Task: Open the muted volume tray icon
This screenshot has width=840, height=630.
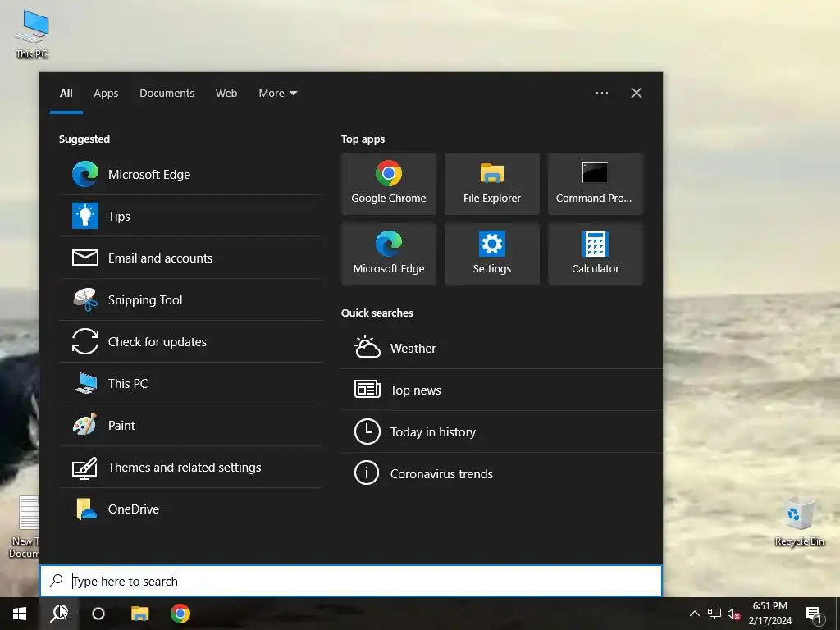Action: pyautogui.click(x=733, y=614)
